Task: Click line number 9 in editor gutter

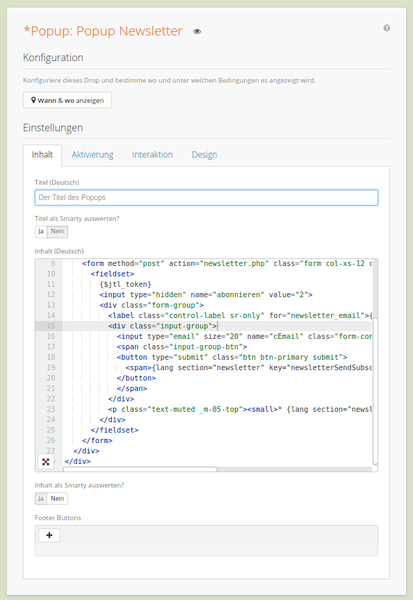Action: (x=53, y=263)
